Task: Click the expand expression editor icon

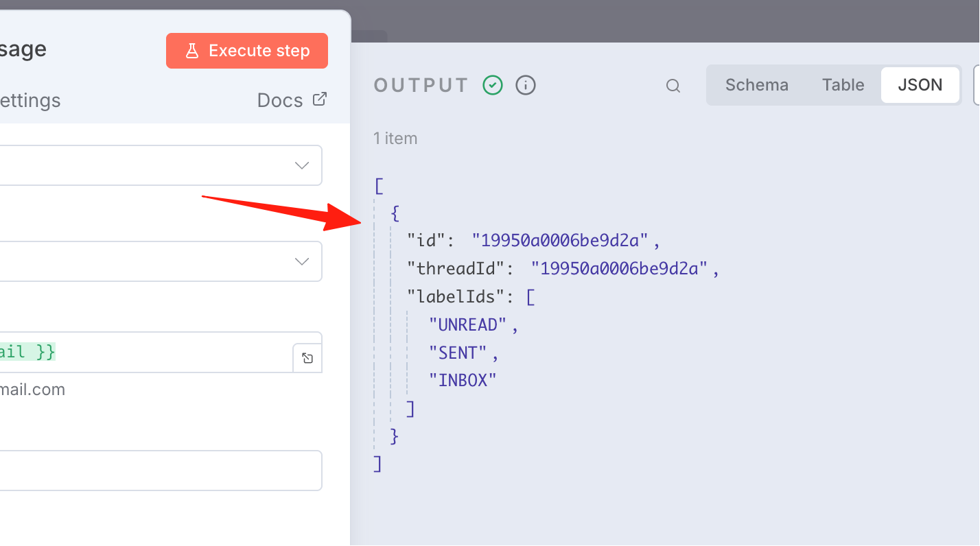Action: coord(307,358)
